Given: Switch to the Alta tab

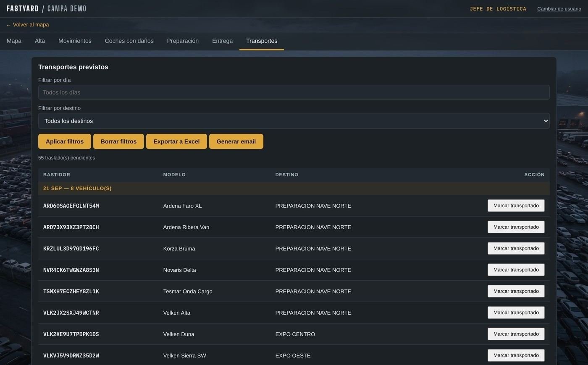Looking at the screenshot, I should pyautogui.click(x=40, y=41).
